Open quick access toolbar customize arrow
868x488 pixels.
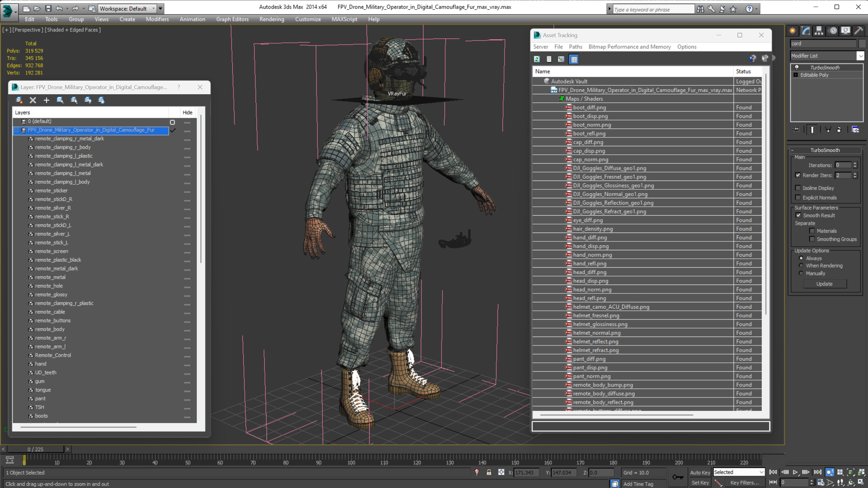[x=160, y=9]
